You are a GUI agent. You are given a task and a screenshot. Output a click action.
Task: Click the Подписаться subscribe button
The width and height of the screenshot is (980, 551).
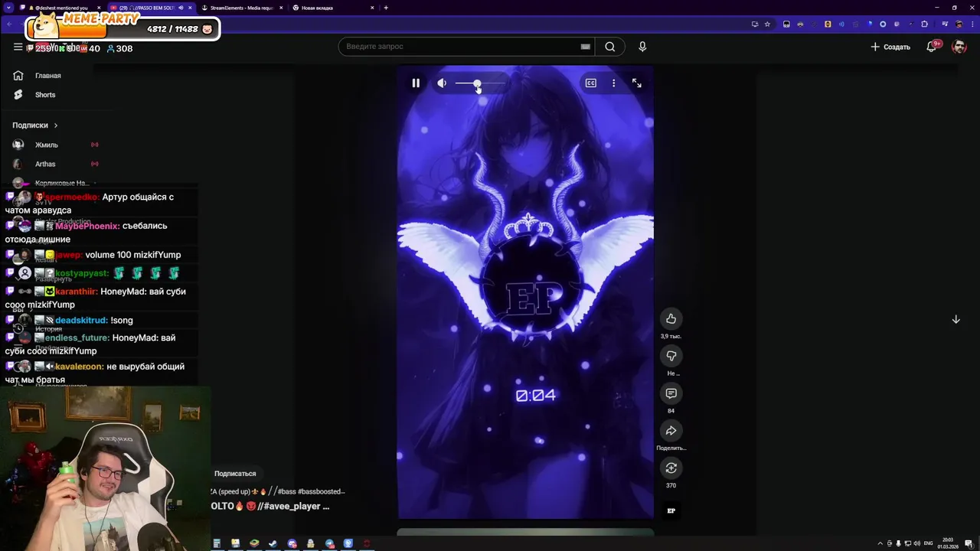[235, 474]
